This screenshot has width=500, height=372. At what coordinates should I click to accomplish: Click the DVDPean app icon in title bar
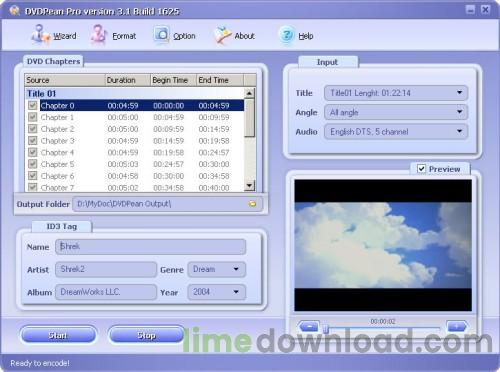pos(14,10)
